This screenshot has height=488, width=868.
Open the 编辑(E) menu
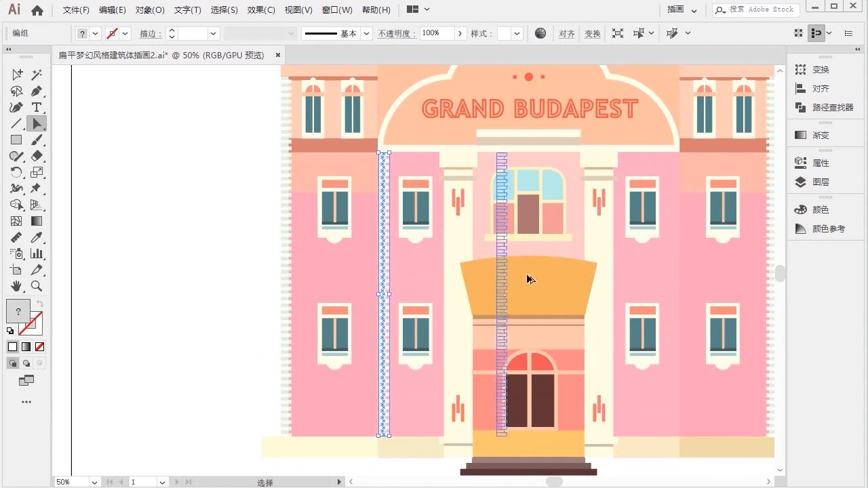point(113,10)
